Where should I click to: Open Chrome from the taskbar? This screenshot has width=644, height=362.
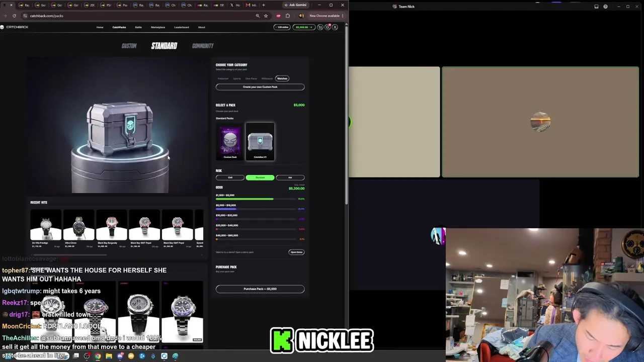tap(98, 356)
